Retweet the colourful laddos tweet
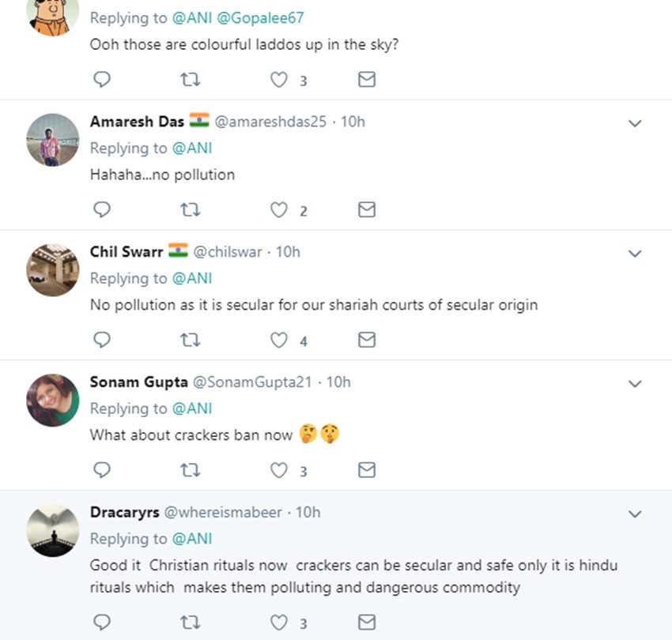The height and width of the screenshot is (640, 672). [191, 79]
